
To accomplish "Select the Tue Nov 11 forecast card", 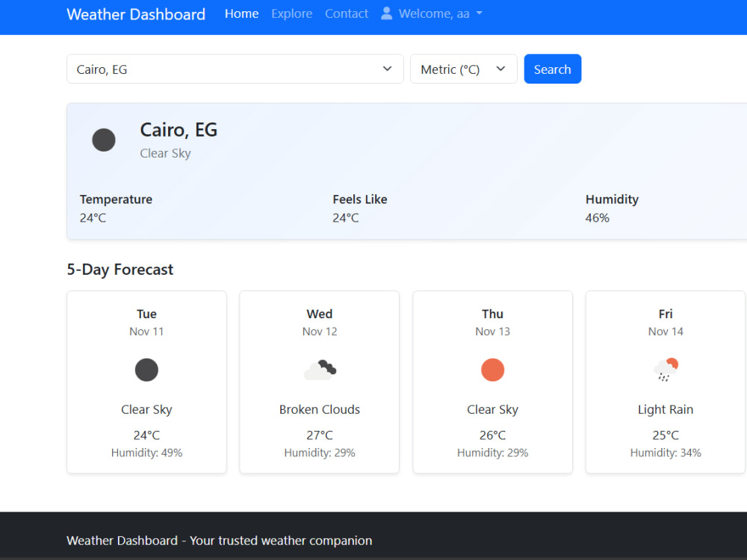I will (146, 382).
